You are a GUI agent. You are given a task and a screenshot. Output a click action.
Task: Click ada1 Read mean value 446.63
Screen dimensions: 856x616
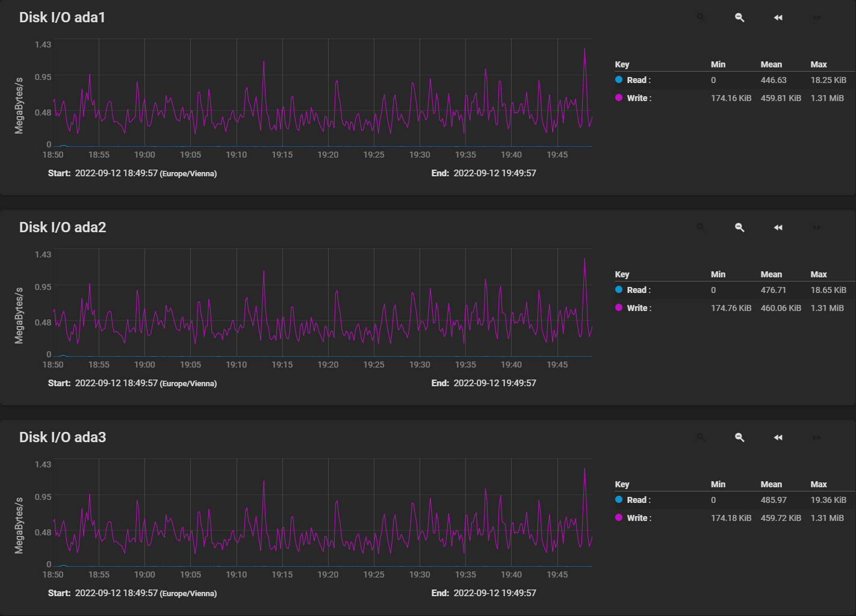(774, 80)
